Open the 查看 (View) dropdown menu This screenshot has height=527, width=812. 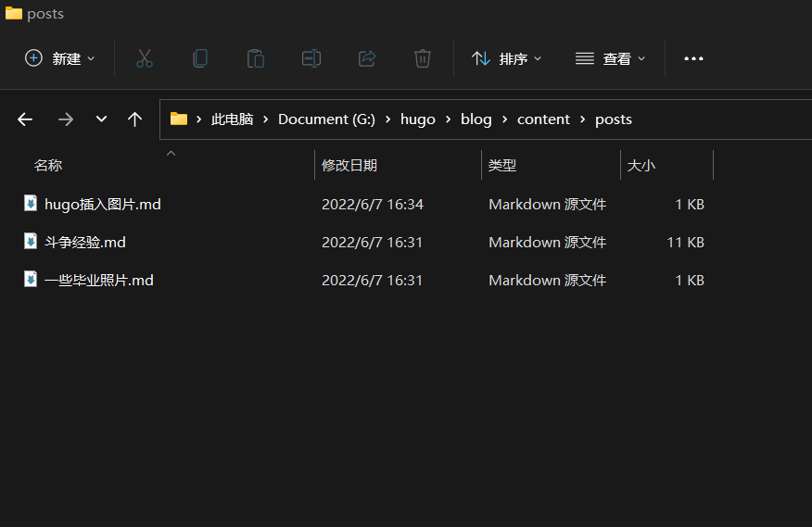click(x=611, y=58)
